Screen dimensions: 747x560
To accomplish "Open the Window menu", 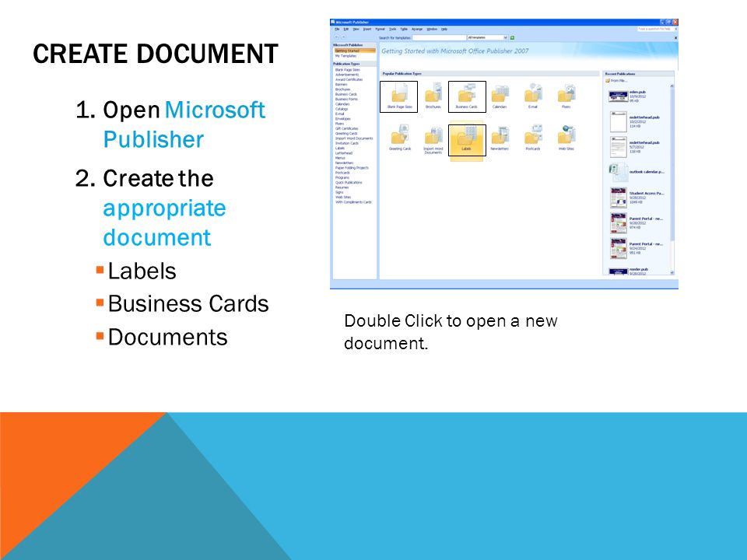I will pyautogui.click(x=432, y=30).
